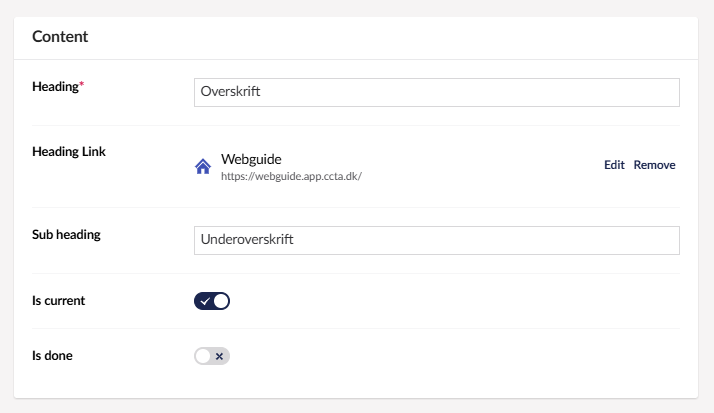Click the webguide.app.ccta.dk URL text
The height and width of the screenshot is (413, 714).
click(290, 176)
